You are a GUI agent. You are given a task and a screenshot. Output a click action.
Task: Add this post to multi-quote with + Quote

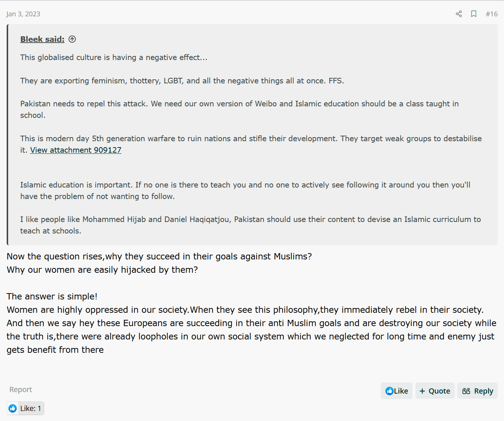[435, 391]
